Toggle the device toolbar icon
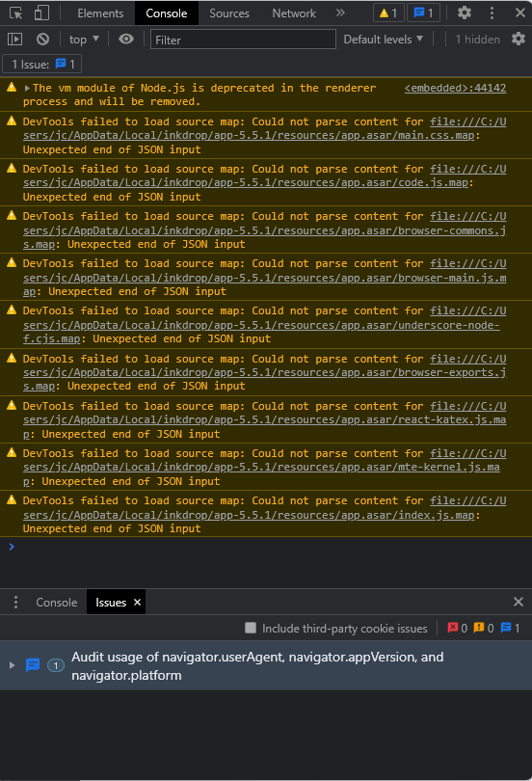Viewport: 532px width, 781px height. pos(41,13)
